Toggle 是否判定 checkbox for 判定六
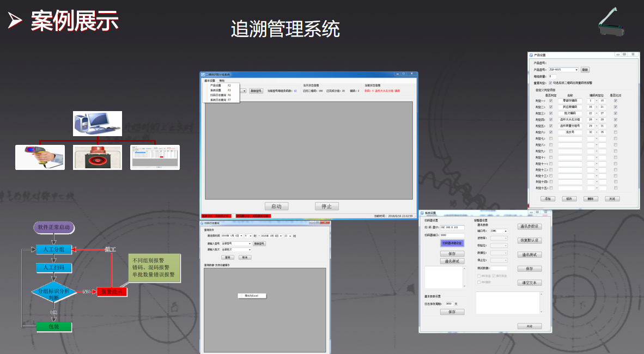The height and width of the screenshot is (354, 644). coord(551,132)
